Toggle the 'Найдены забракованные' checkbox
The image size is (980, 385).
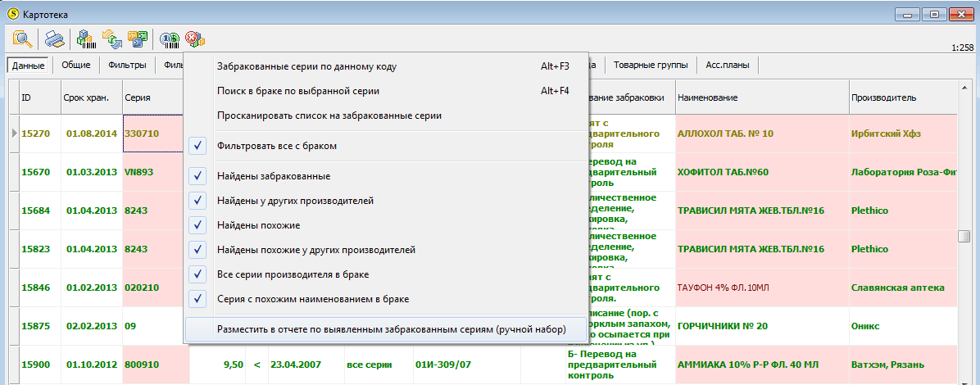(x=197, y=176)
